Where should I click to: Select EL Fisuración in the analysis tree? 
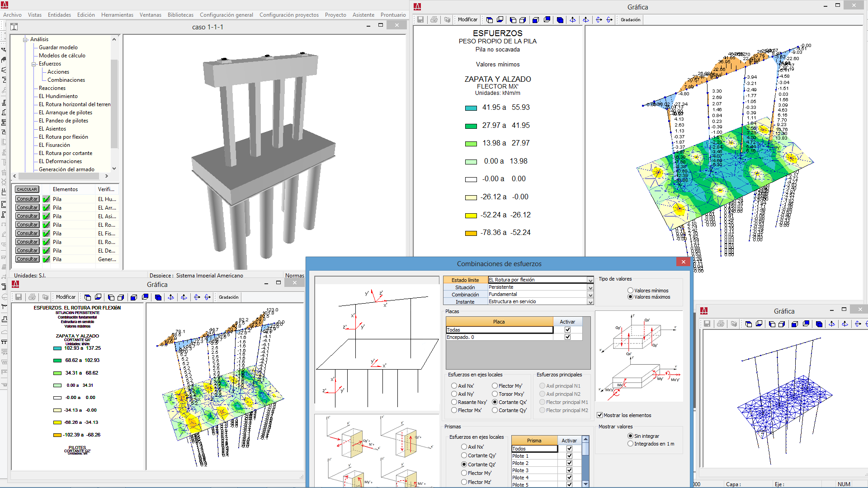[54, 145]
